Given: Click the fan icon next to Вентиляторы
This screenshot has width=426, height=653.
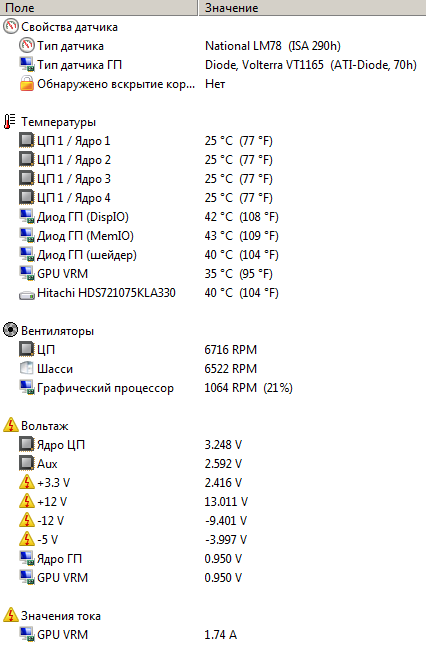Looking at the screenshot, I should (10, 330).
